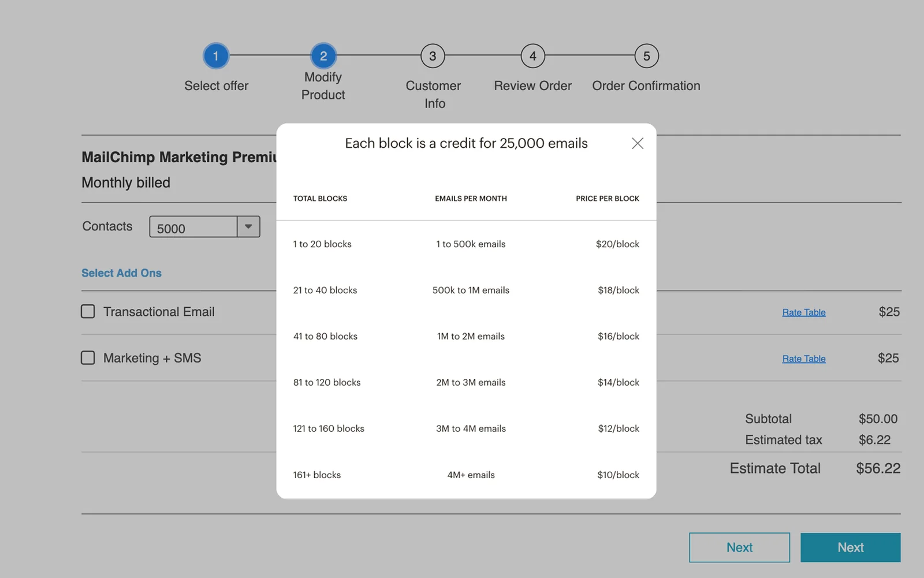Go to step 3 Customer Info
Image resolution: width=924 pixels, height=578 pixels.
click(433, 56)
